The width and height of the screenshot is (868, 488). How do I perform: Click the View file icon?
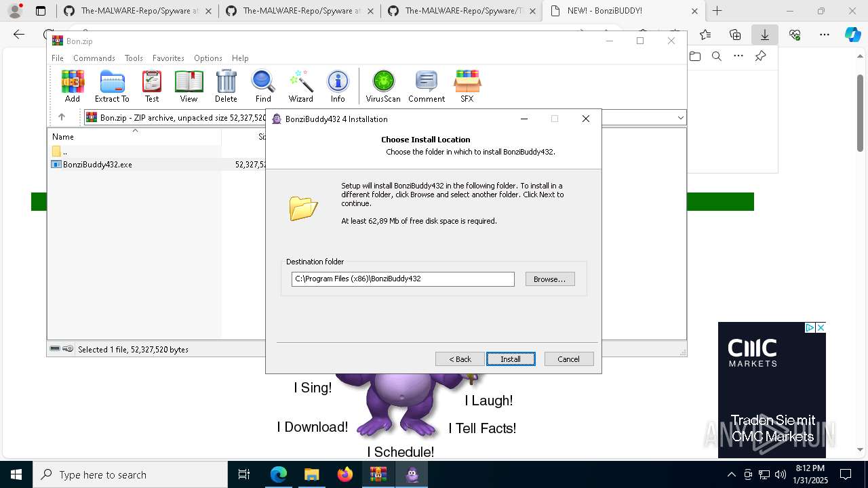189,86
